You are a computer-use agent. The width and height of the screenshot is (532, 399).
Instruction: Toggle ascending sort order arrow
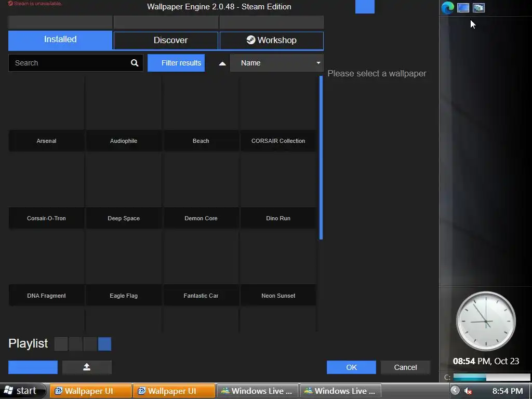[x=222, y=63]
